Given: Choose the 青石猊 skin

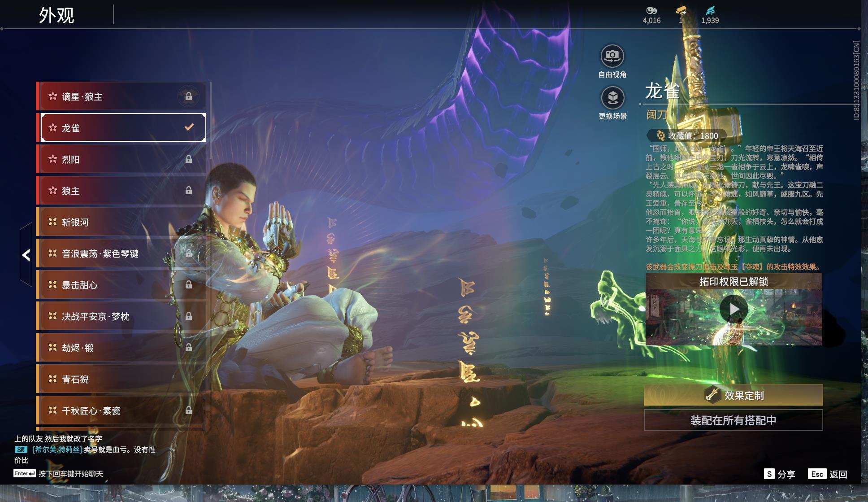Looking at the screenshot, I should pyautogui.click(x=121, y=379).
